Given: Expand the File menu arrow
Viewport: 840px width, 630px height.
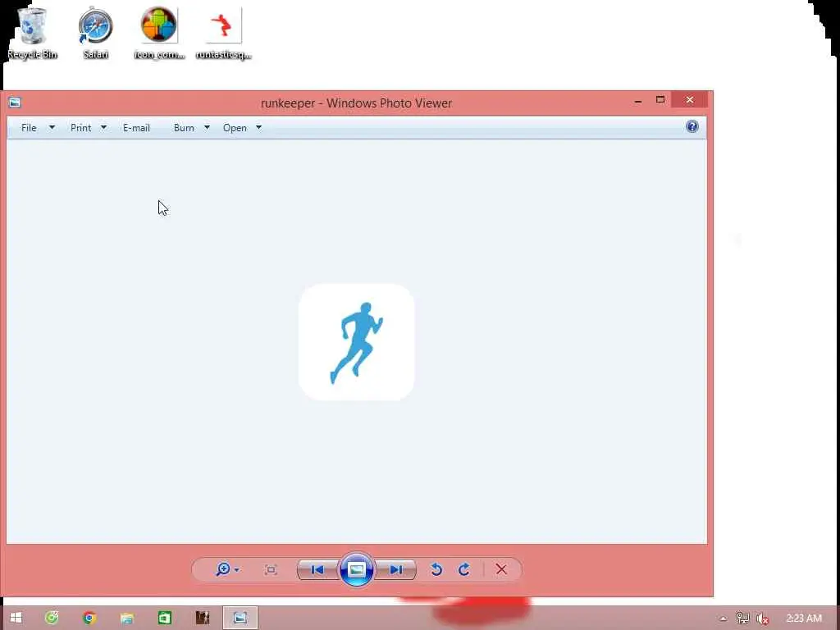Looking at the screenshot, I should [52, 127].
